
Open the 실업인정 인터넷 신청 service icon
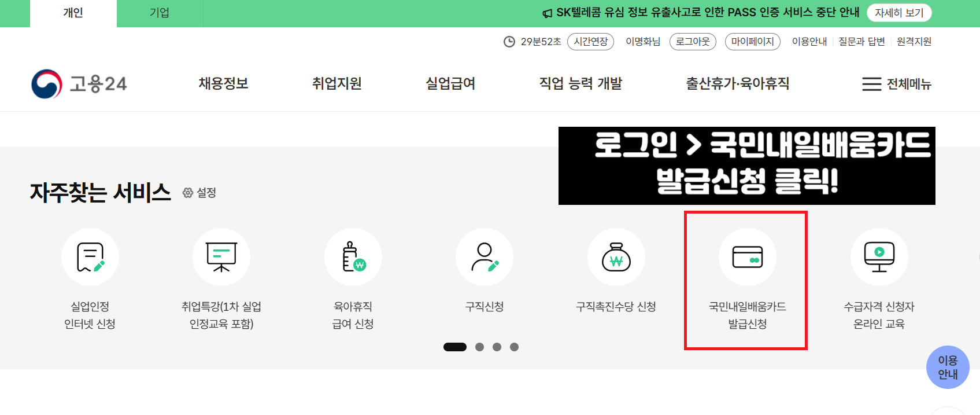pos(90,257)
